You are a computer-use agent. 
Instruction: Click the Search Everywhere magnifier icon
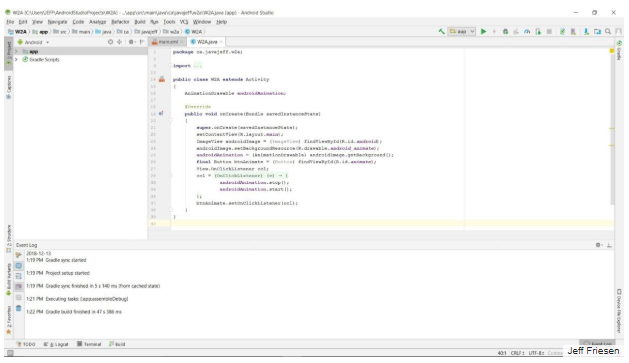(608, 31)
